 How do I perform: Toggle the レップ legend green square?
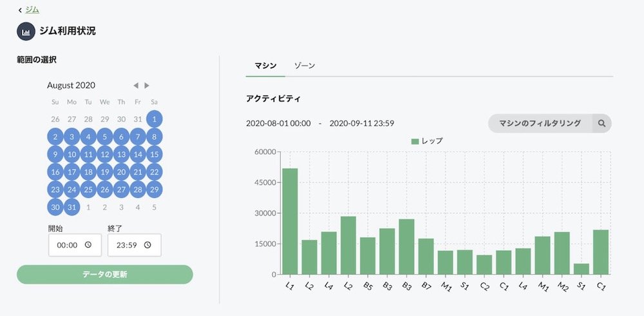pos(415,141)
